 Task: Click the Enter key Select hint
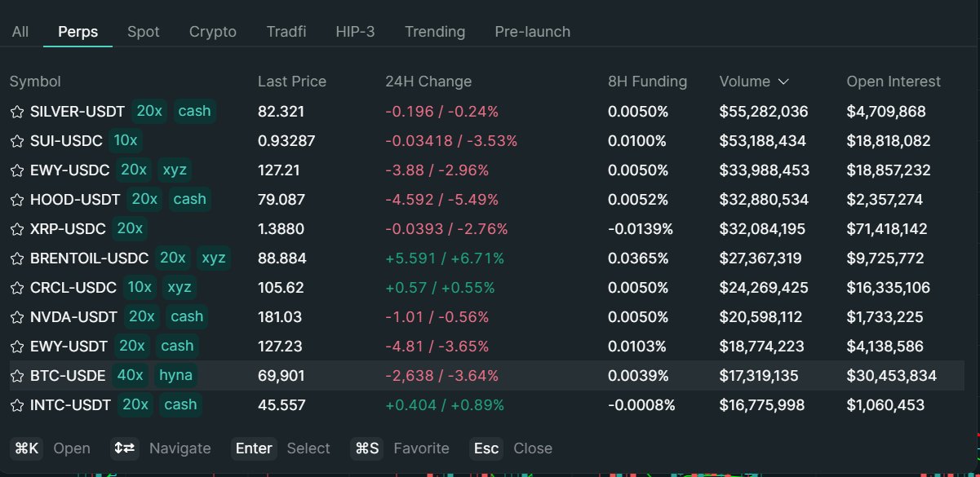point(254,448)
